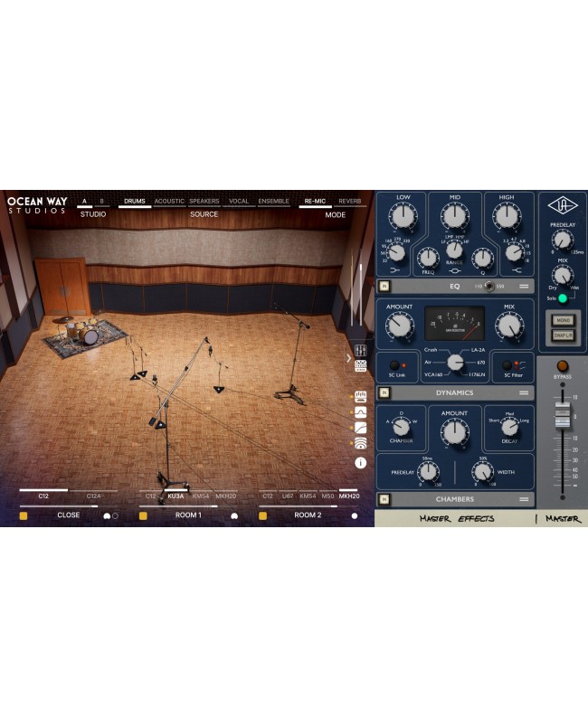
Task: Choose MKH20 for the ROOM 2 mic
Action: coord(349,496)
